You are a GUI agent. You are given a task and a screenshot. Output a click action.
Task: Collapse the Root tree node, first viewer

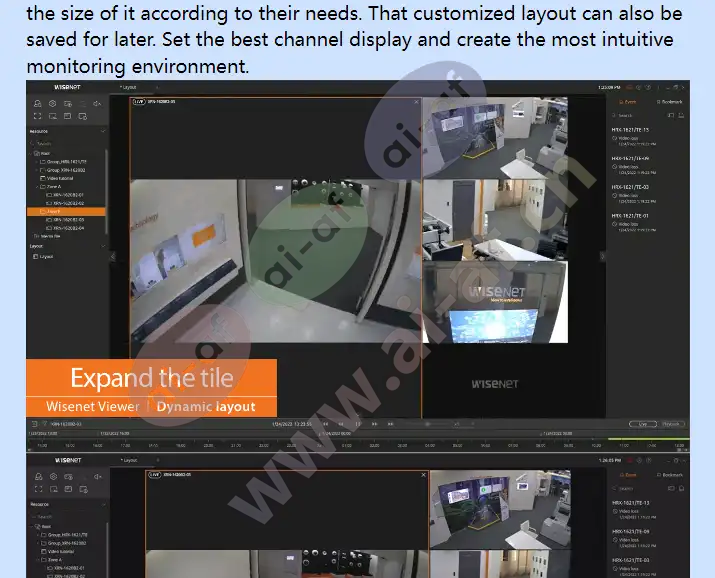(31, 153)
